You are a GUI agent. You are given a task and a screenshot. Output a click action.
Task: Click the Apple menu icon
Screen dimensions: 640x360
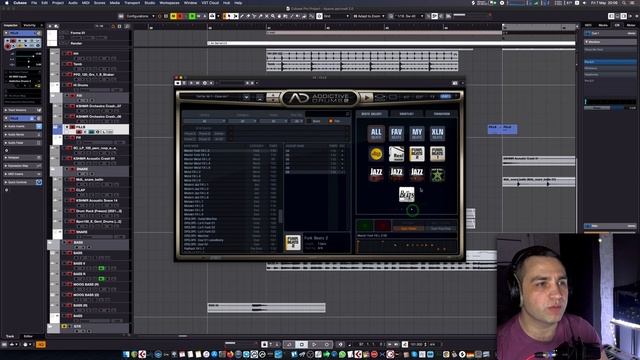(6, 2)
